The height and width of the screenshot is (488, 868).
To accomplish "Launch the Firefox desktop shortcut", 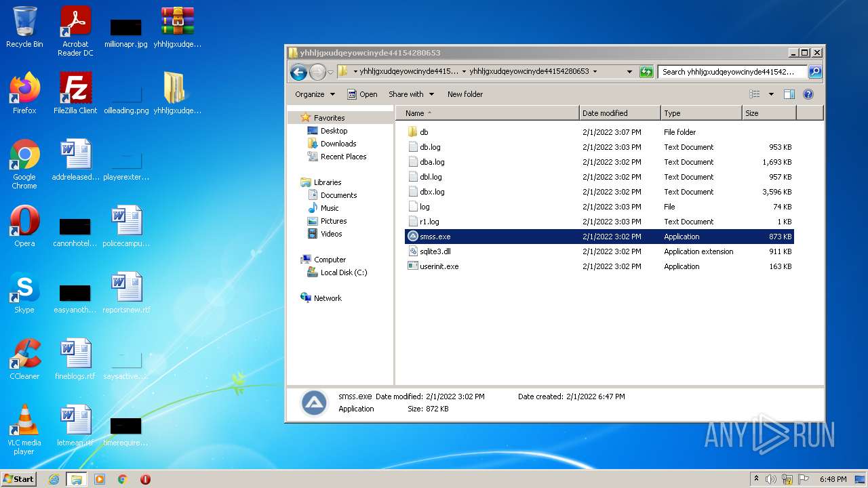I will tap(24, 93).
